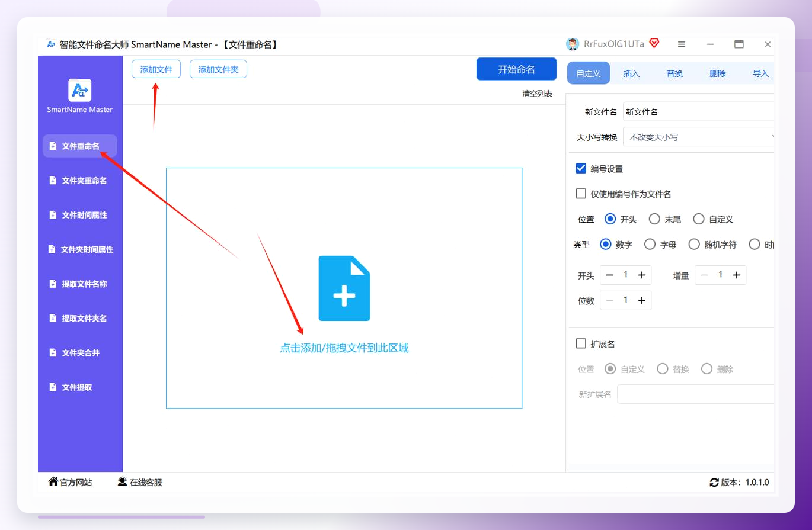Viewport: 812px width, 530px height.
Task: Open the hamburger menu icon
Action: pos(682,44)
